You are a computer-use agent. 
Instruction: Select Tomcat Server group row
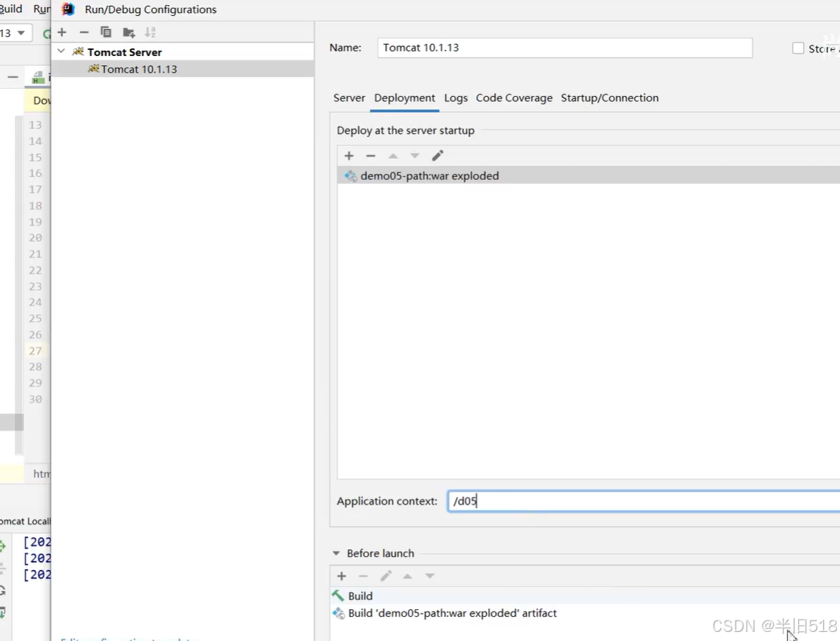182,52
